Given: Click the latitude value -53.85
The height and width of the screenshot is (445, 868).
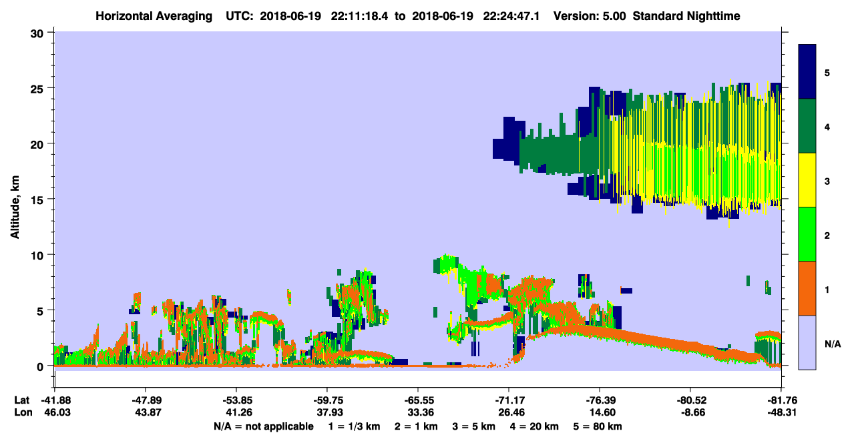Looking at the screenshot, I should coord(236,400).
